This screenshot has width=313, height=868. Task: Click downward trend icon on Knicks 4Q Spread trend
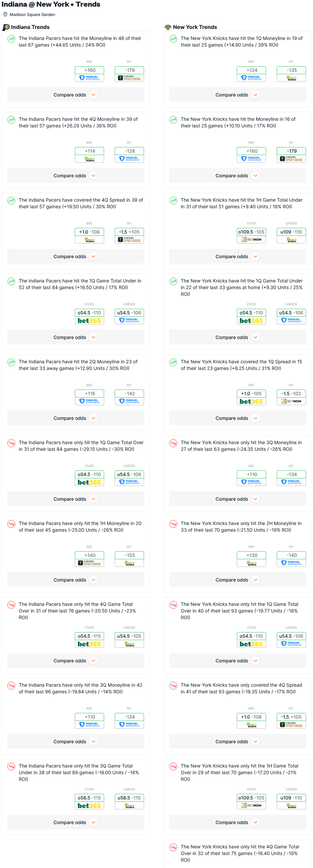click(x=173, y=686)
